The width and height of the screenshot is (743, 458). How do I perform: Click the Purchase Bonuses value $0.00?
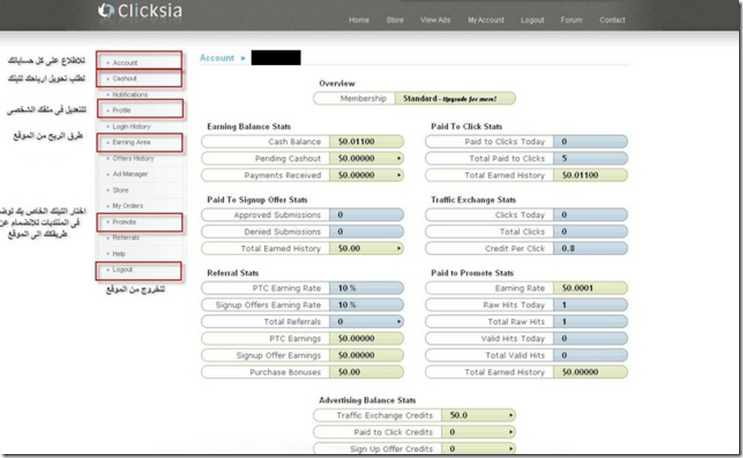click(x=349, y=372)
